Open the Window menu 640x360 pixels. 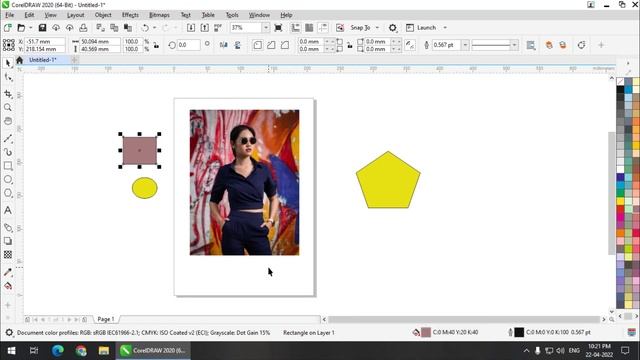pos(259,15)
